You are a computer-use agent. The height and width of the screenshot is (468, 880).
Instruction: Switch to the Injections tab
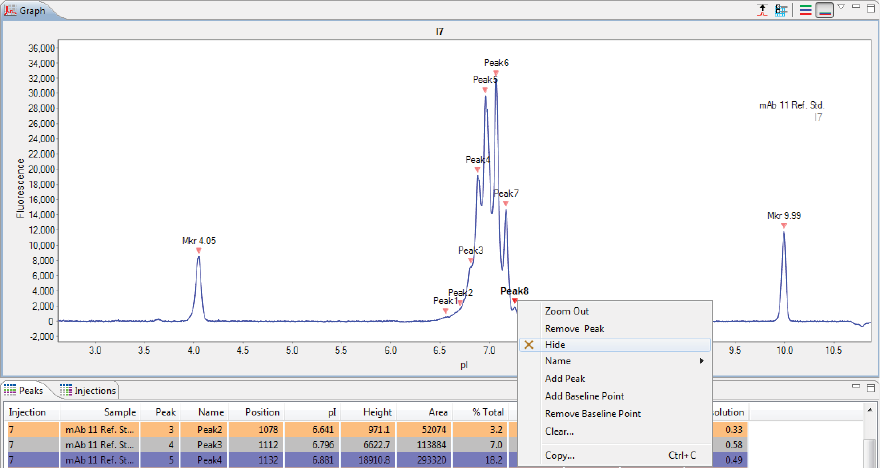click(89, 390)
